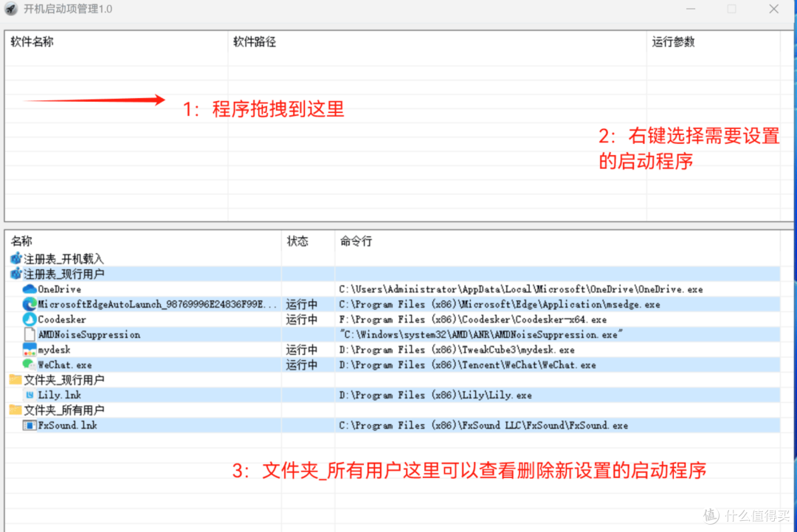This screenshot has width=797, height=532.
Task: Click the mydesk.exe command line path
Action: pyautogui.click(x=457, y=350)
